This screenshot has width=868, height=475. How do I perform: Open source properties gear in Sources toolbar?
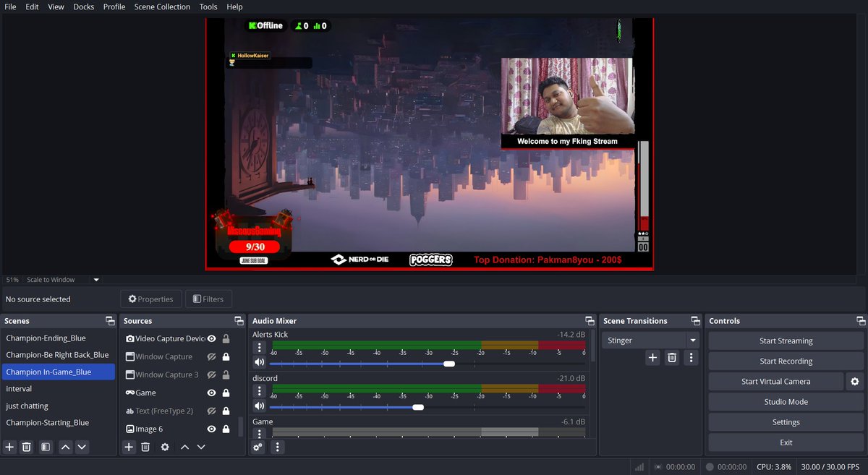coord(165,448)
